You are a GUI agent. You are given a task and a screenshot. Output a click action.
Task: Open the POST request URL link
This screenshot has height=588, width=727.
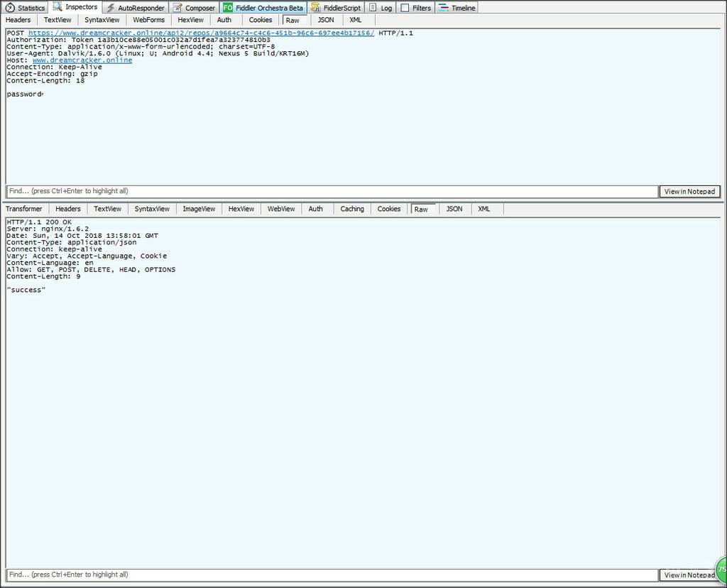pyautogui.click(x=201, y=33)
